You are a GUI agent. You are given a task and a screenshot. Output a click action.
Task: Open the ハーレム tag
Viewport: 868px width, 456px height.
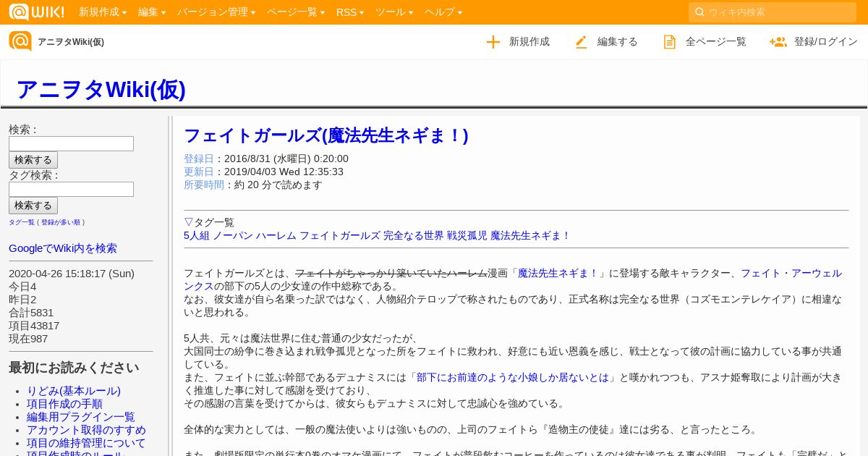[x=276, y=235]
